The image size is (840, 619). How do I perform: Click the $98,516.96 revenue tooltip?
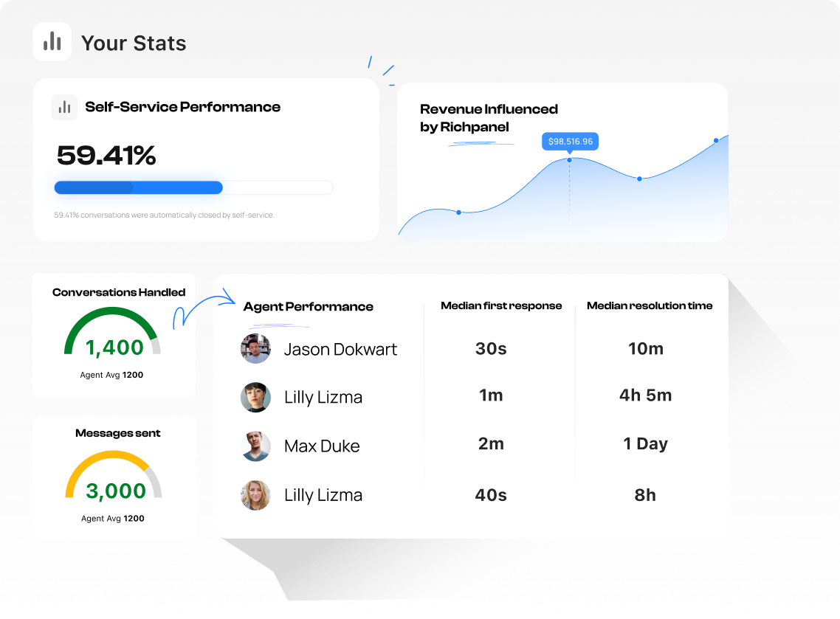pos(570,142)
